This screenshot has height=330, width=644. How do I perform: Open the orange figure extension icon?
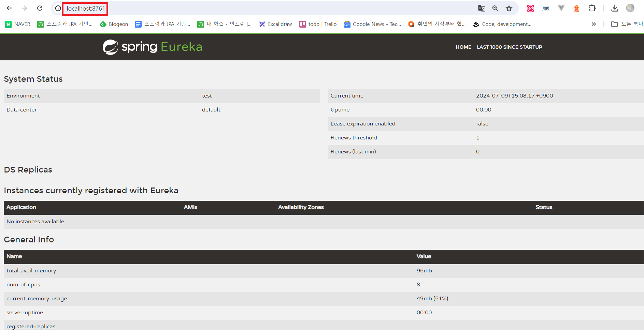[x=576, y=9]
